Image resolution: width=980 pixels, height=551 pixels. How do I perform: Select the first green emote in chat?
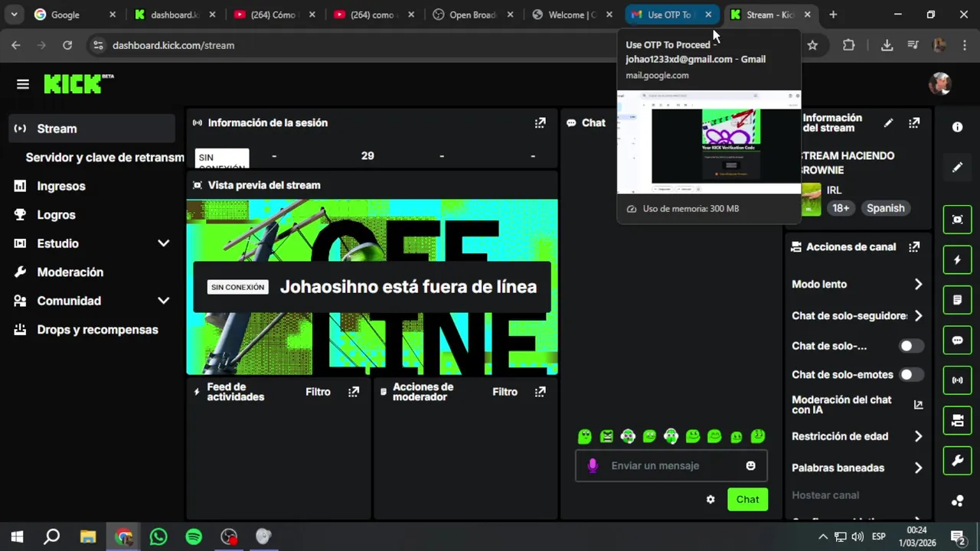585,436
